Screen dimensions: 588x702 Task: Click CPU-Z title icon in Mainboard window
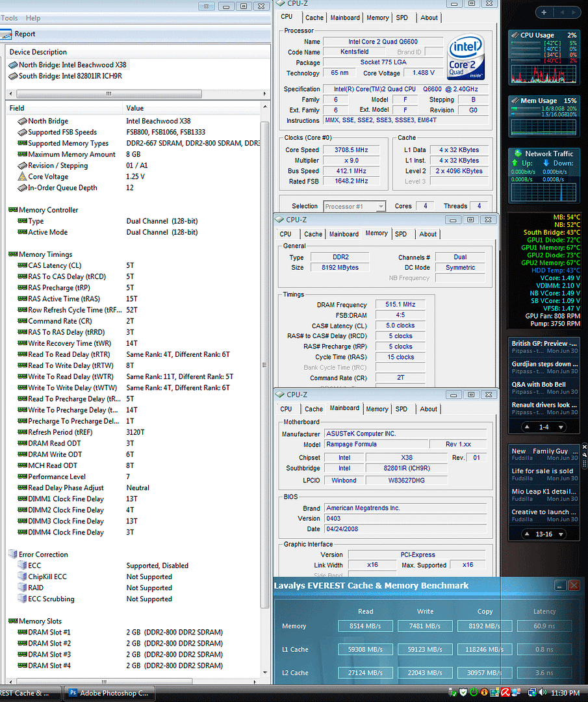(279, 395)
